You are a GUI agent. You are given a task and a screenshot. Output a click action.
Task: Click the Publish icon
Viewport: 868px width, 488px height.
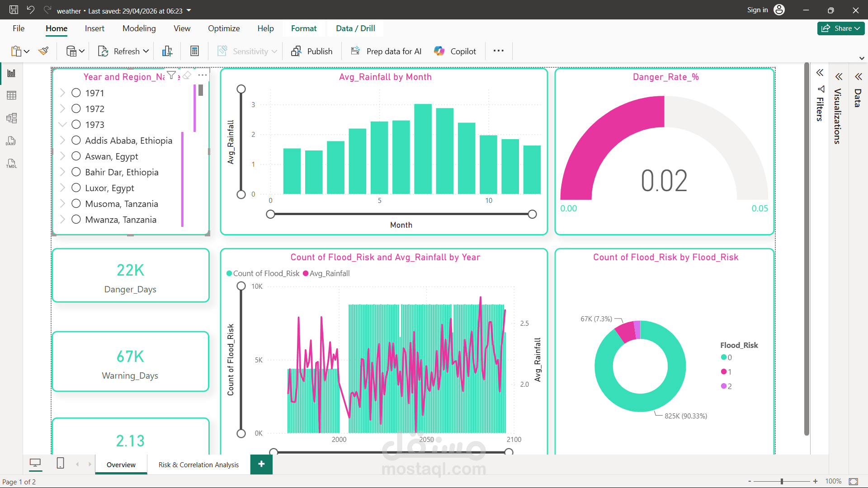point(297,51)
